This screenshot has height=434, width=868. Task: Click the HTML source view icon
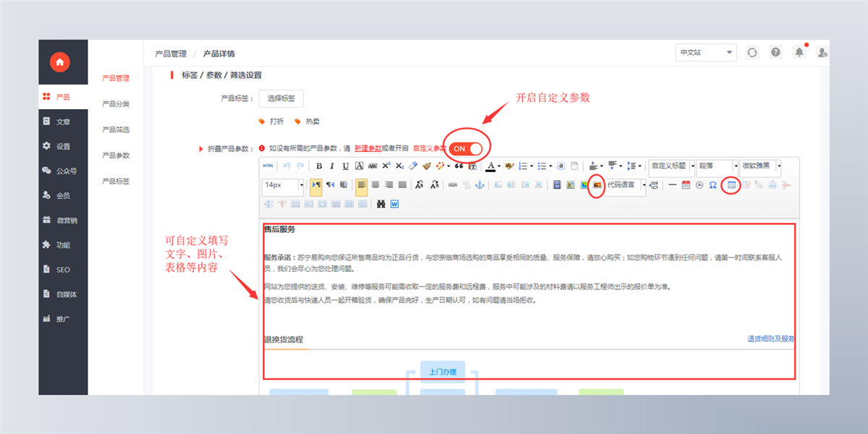(x=268, y=166)
